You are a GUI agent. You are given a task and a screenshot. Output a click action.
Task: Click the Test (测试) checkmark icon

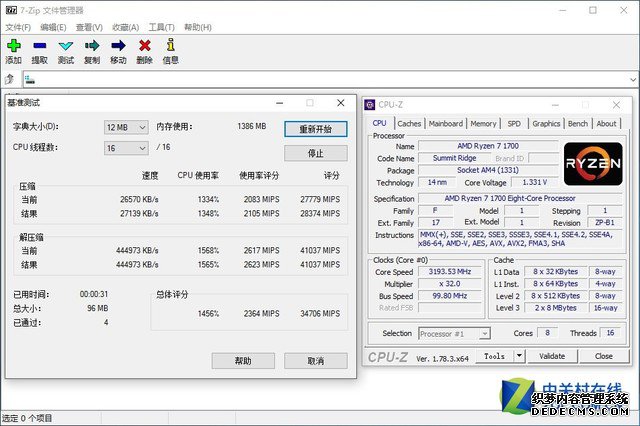click(65, 46)
